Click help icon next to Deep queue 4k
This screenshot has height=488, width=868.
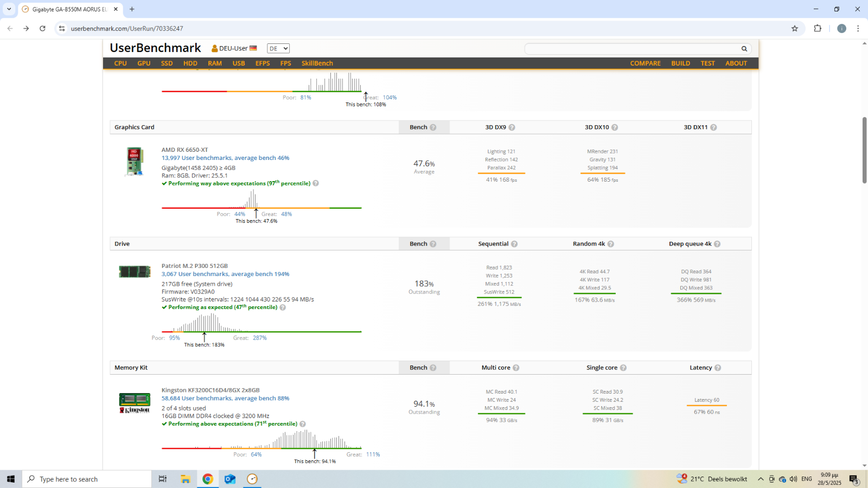717,244
